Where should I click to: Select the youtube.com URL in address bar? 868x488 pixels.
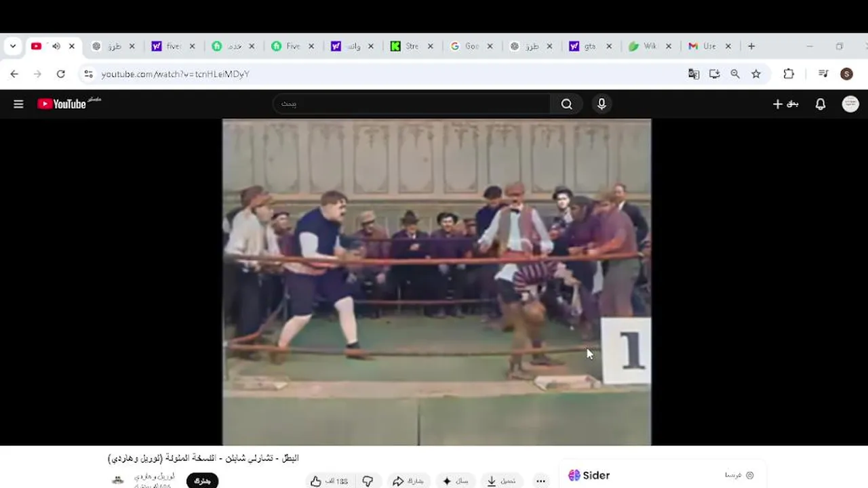pos(176,74)
